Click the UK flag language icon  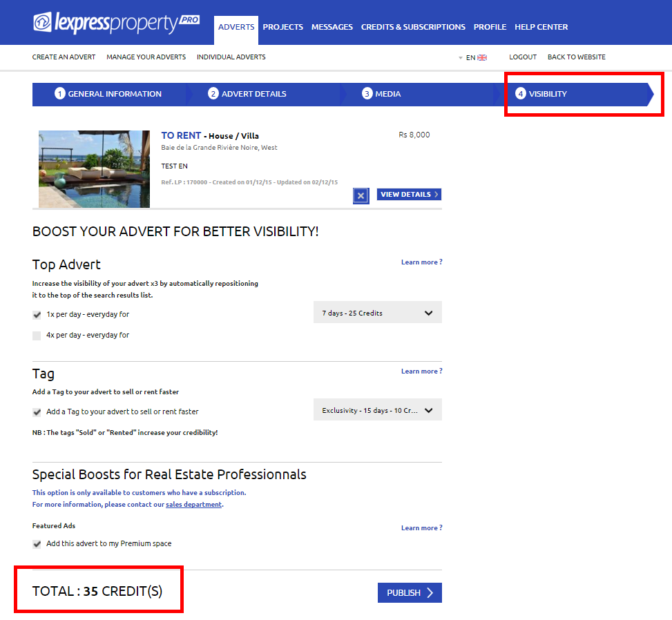pyautogui.click(x=482, y=57)
